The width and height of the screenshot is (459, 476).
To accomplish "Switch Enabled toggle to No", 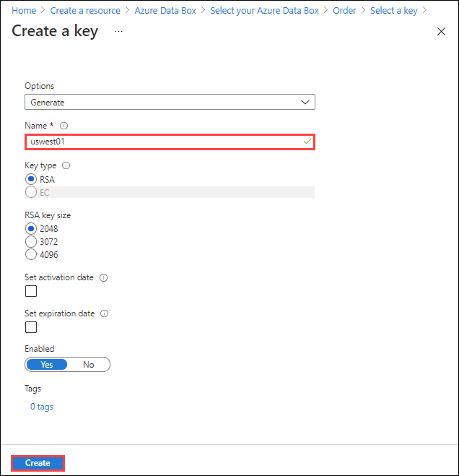I will 89,365.
